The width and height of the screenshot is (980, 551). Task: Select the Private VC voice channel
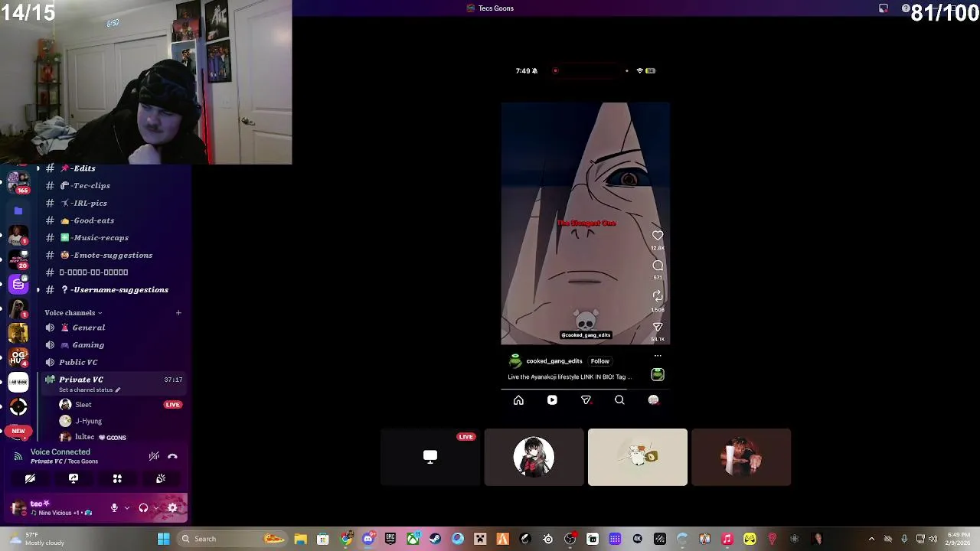click(115, 380)
